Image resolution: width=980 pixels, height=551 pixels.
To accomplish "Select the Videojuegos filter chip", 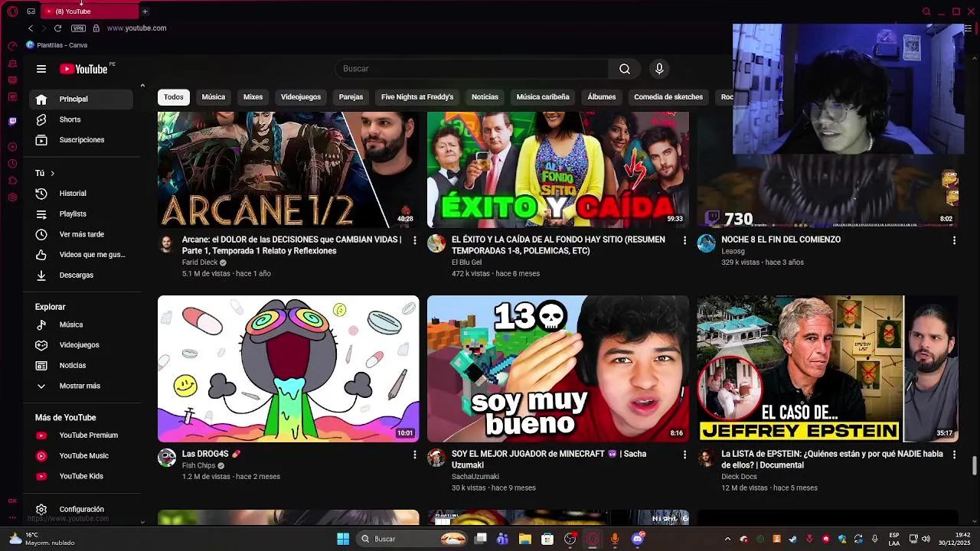I will tap(301, 97).
